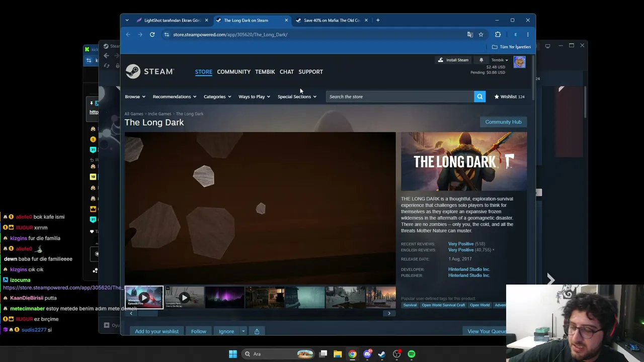Open the Windows Start menu
The height and width of the screenshot is (362, 644).
pyautogui.click(x=232, y=354)
